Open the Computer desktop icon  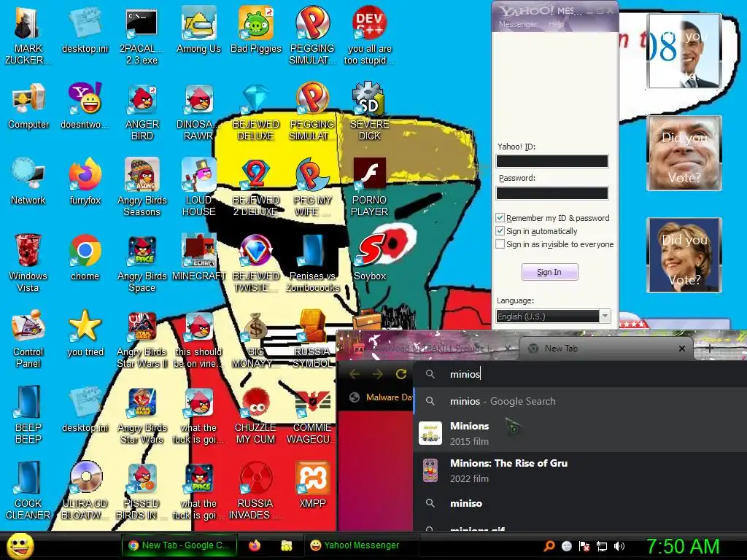[28, 100]
